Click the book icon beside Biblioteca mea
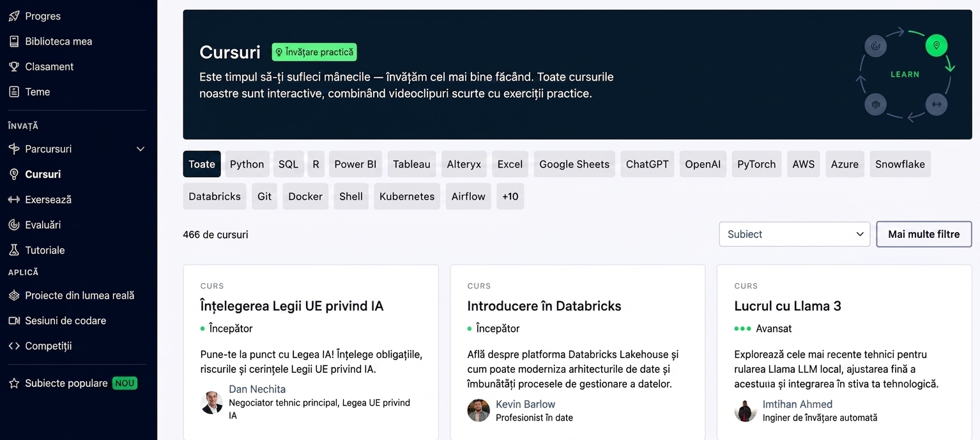This screenshot has height=440, width=980. (x=13, y=42)
